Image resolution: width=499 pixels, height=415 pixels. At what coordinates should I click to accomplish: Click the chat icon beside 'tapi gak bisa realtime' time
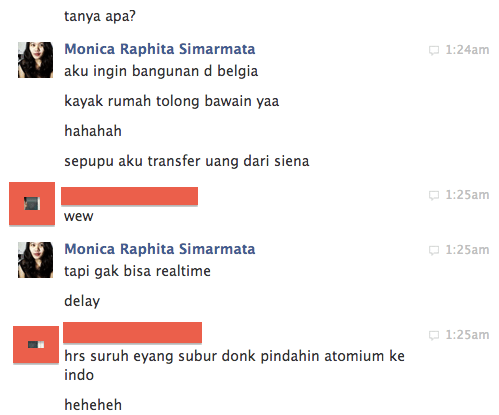tap(434, 250)
